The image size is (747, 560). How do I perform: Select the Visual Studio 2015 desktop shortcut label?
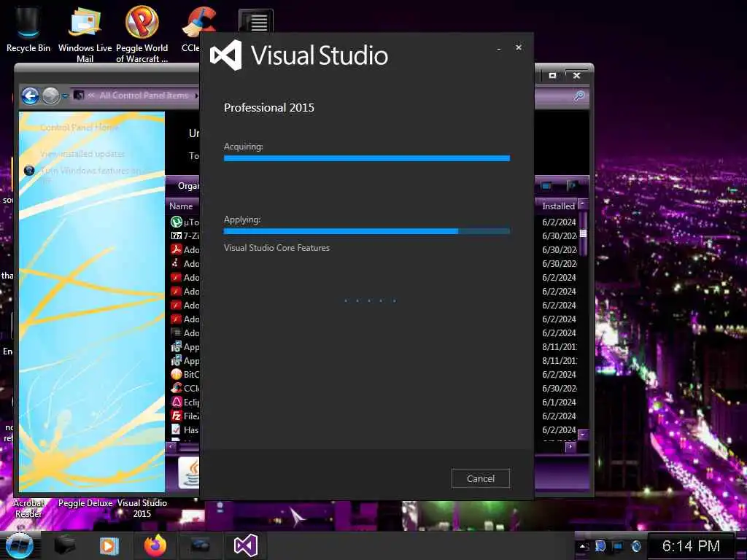pyautogui.click(x=142, y=508)
